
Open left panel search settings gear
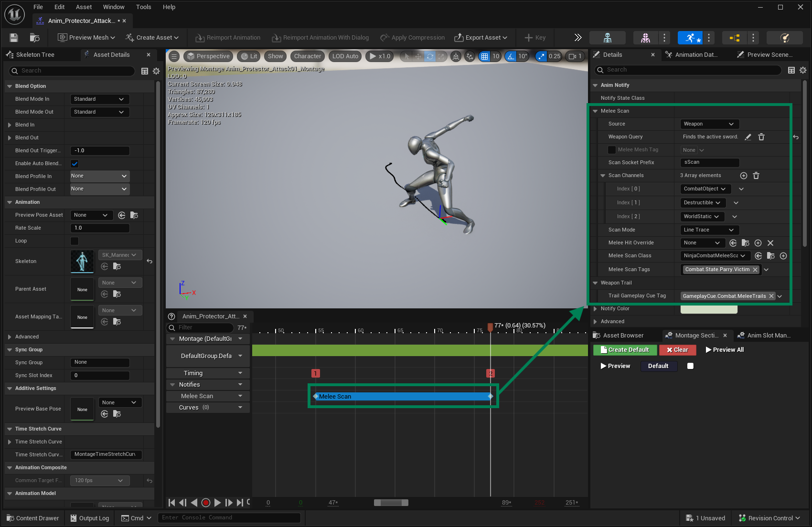coord(156,71)
